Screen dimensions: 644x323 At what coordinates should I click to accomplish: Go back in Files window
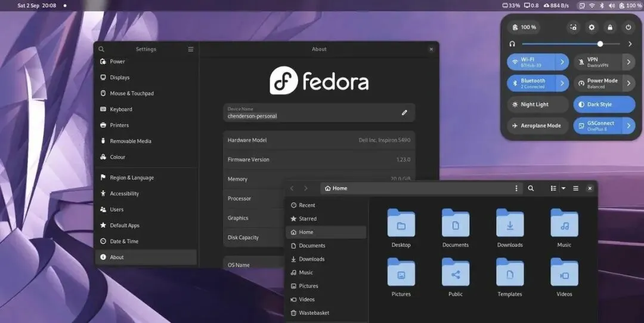pos(292,188)
